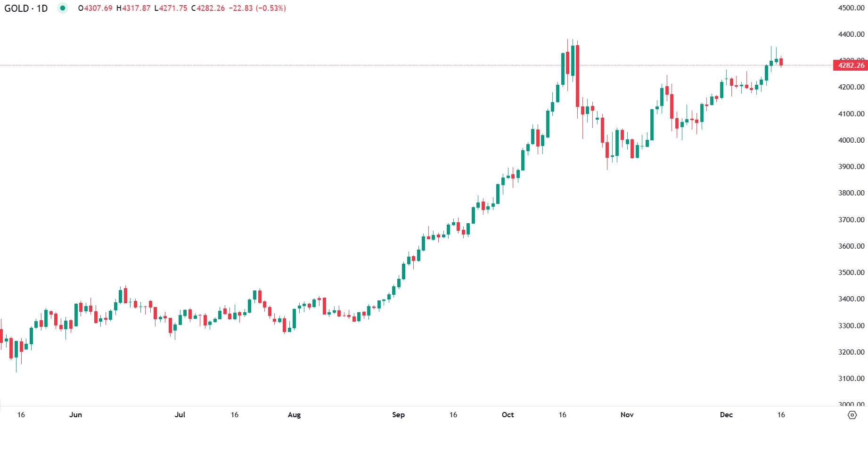Click the Dec time axis label
Image resolution: width=868 pixels, height=453 pixels.
coord(726,415)
